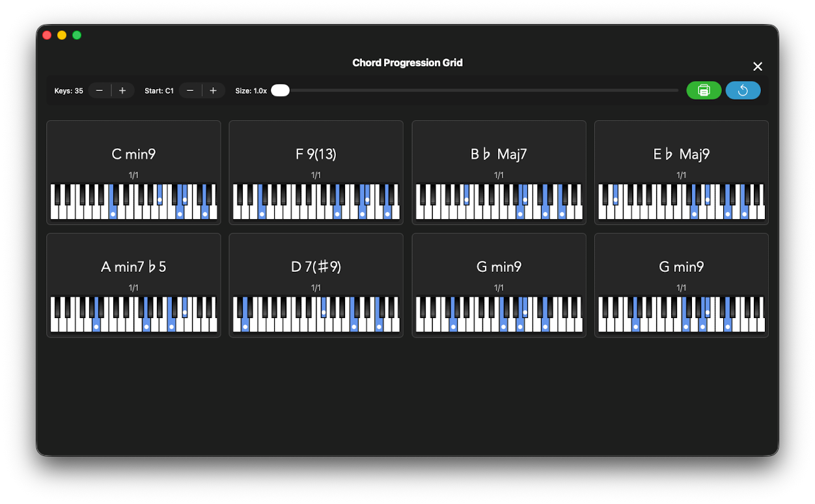Lower the Start note with minus
This screenshot has width=815, height=504.
(189, 90)
